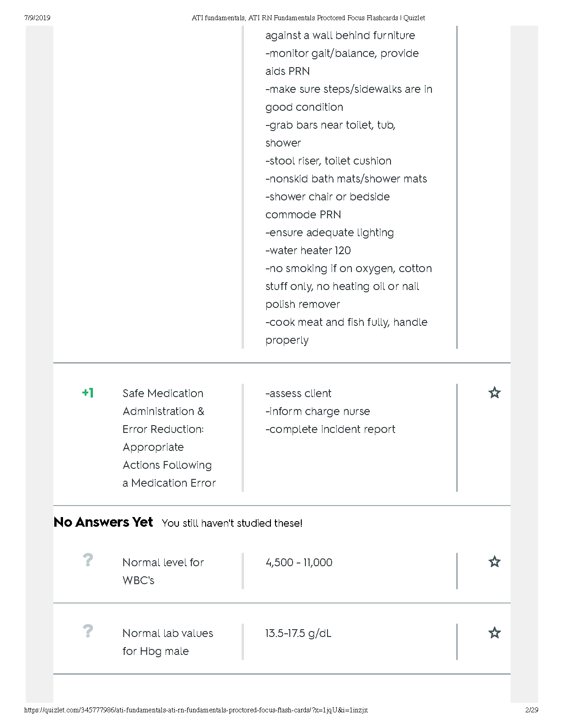The image size is (563, 728).
Task: Click the No Answers Yet heading
Action: [x=103, y=523]
